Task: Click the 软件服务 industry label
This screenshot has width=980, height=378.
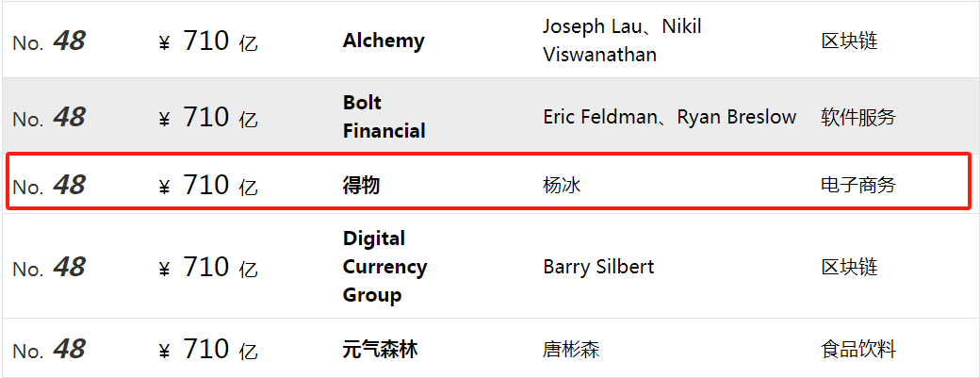Action: point(857,118)
